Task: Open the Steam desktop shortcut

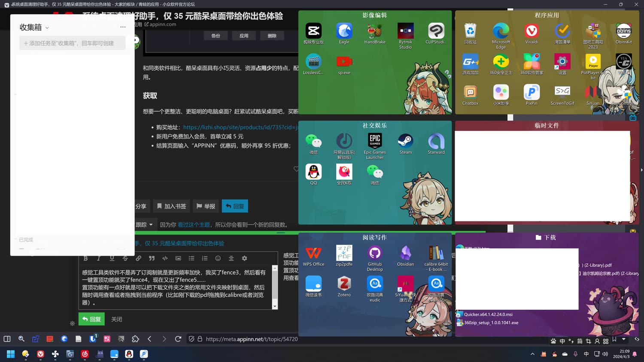Action: click(405, 142)
